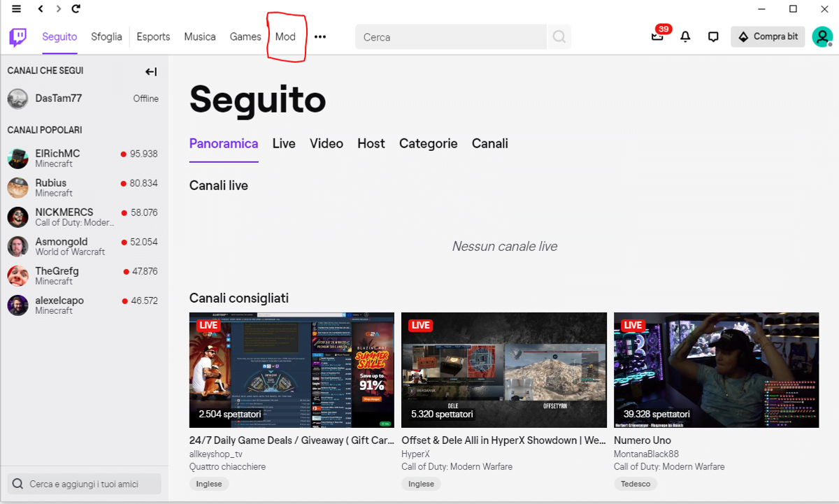Click Inglese tag under allkeyshop_tv

pos(209,484)
